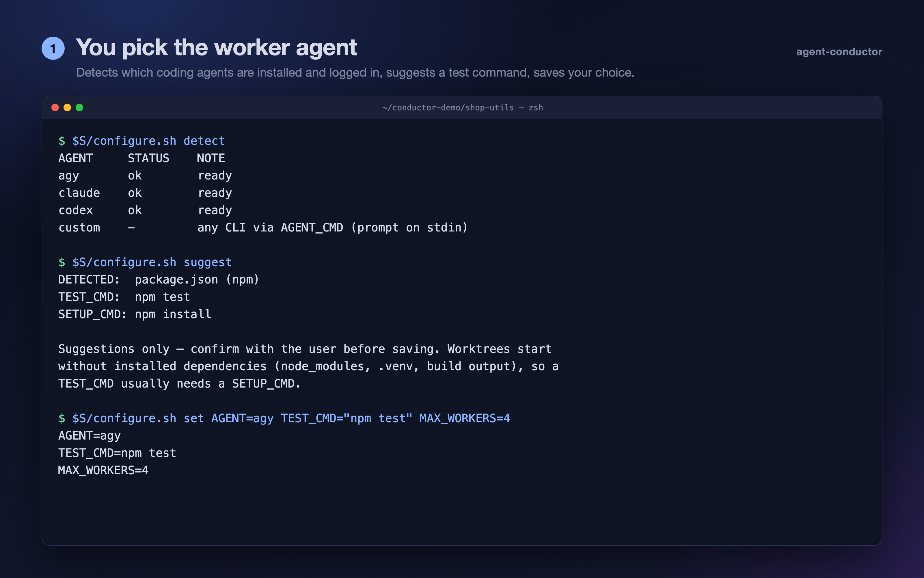Click the 'TEST_CMD=npm test' output line

point(117,453)
